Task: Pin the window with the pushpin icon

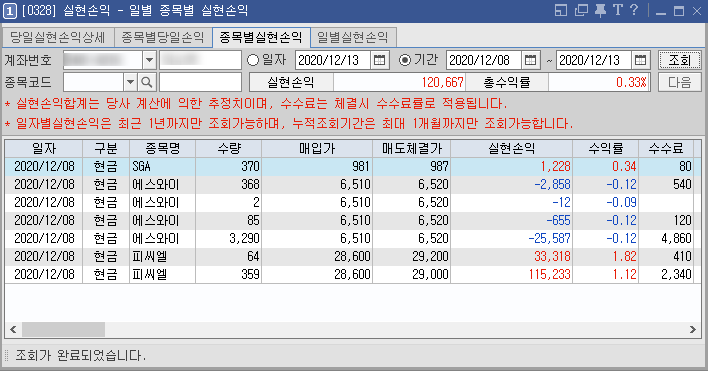Action: pyautogui.click(x=601, y=10)
